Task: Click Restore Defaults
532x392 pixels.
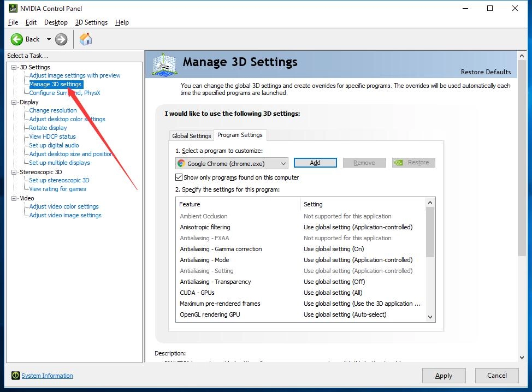Action: (x=486, y=72)
